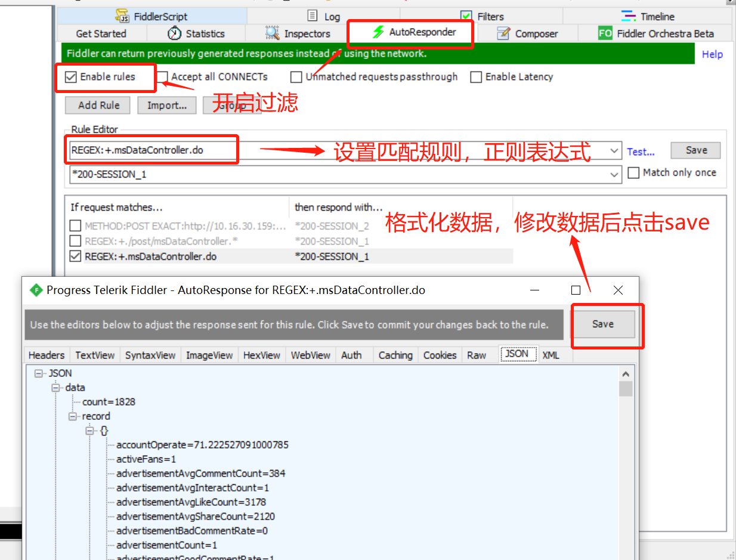Screen dimensions: 736x560
Task: Click the Add Rule button
Action: pos(99,106)
